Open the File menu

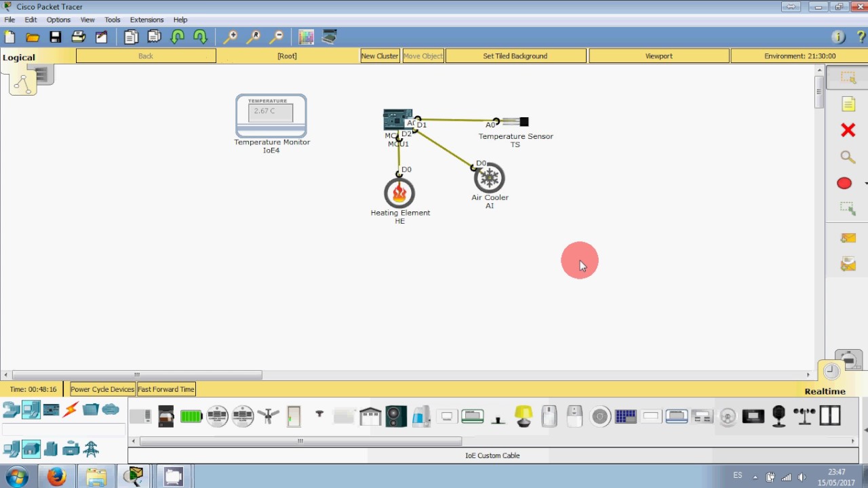tap(9, 20)
